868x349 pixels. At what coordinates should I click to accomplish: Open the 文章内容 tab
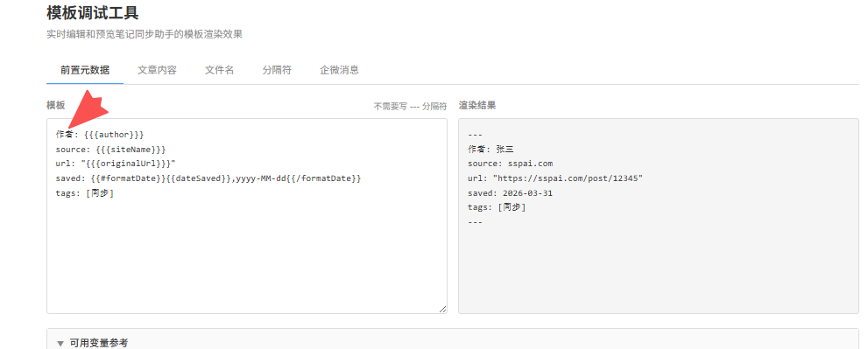(157, 70)
